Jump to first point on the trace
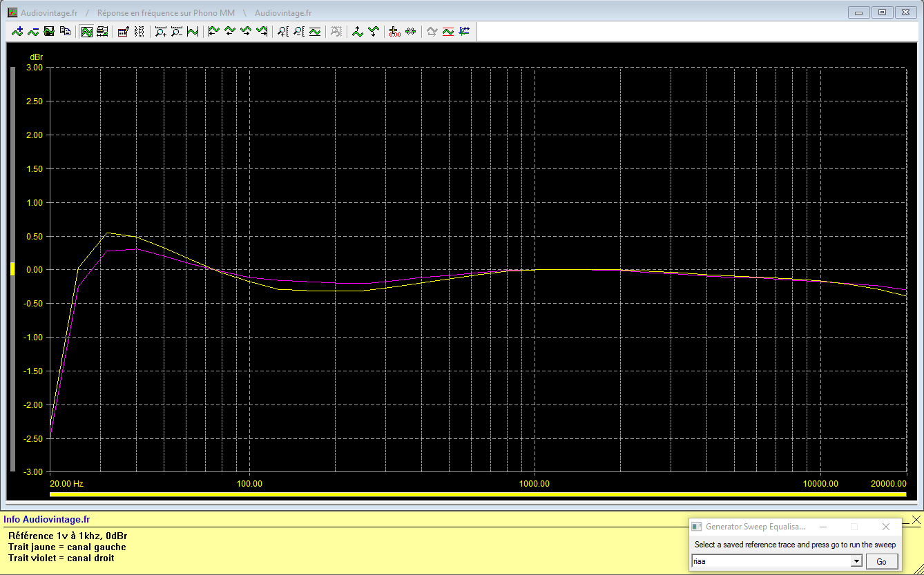Viewport: 924px width, 575px height. pos(214,31)
